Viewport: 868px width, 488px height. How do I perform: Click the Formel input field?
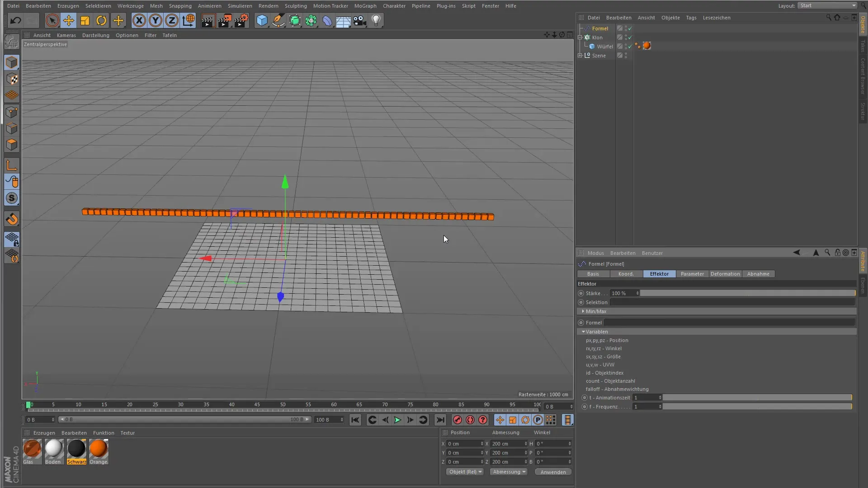click(730, 323)
